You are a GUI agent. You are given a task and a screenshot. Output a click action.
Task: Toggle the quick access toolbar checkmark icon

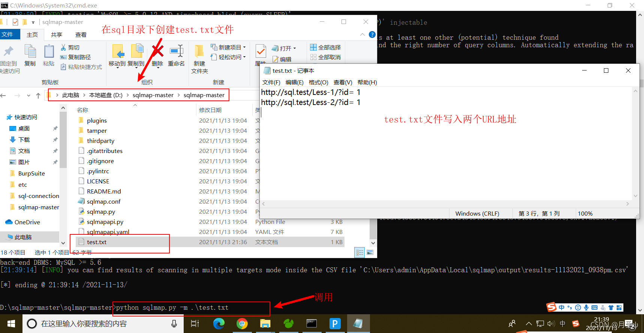click(15, 22)
